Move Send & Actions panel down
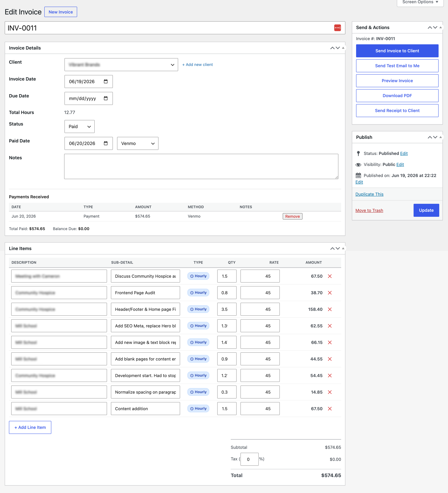 (x=435, y=27)
